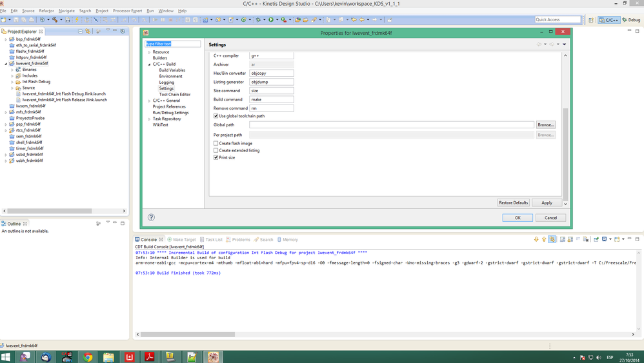
Task: Click the Open Perspective icon
Action: click(x=591, y=20)
